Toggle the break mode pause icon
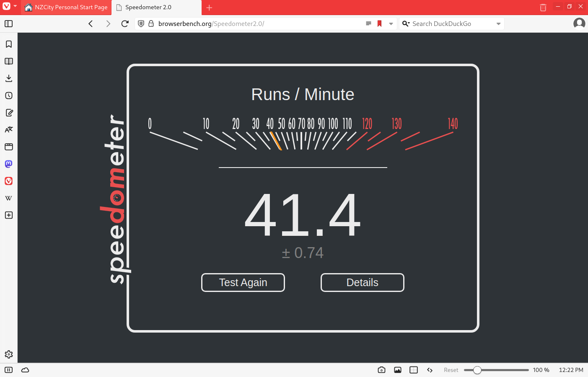This screenshot has height=377, width=588. [x=8, y=370]
